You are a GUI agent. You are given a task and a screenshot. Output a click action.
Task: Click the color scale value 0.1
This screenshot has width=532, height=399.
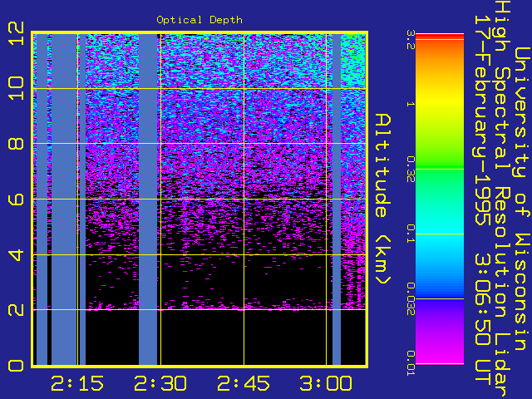(x=411, y=234)
